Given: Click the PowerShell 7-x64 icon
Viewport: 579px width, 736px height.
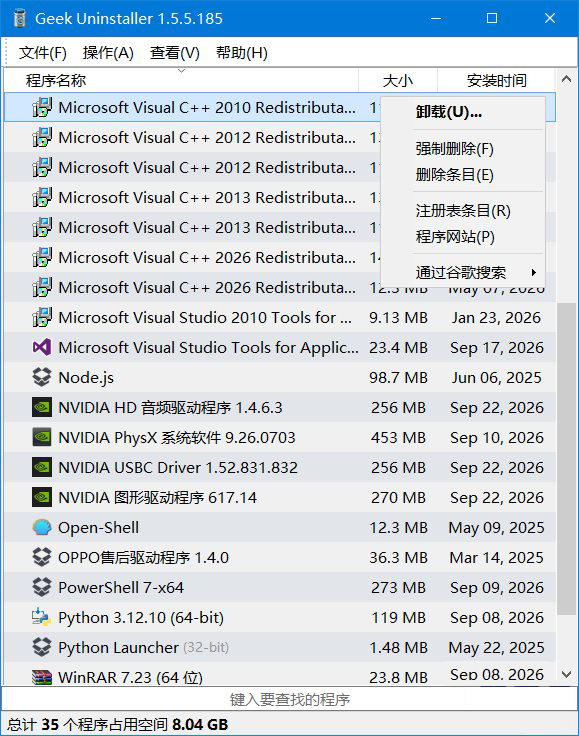Looking at the screenshot, I should click(42, 588).
